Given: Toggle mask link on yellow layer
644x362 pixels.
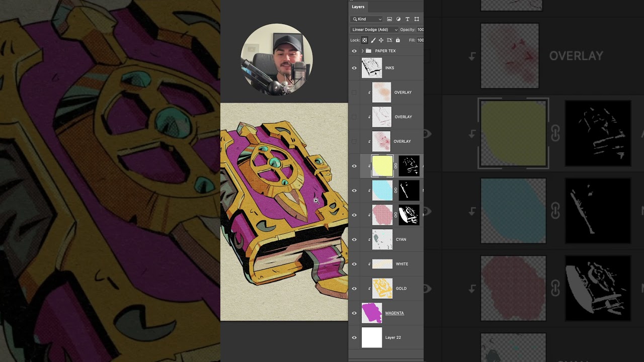Looking at the screenshot, I should 395,166.
